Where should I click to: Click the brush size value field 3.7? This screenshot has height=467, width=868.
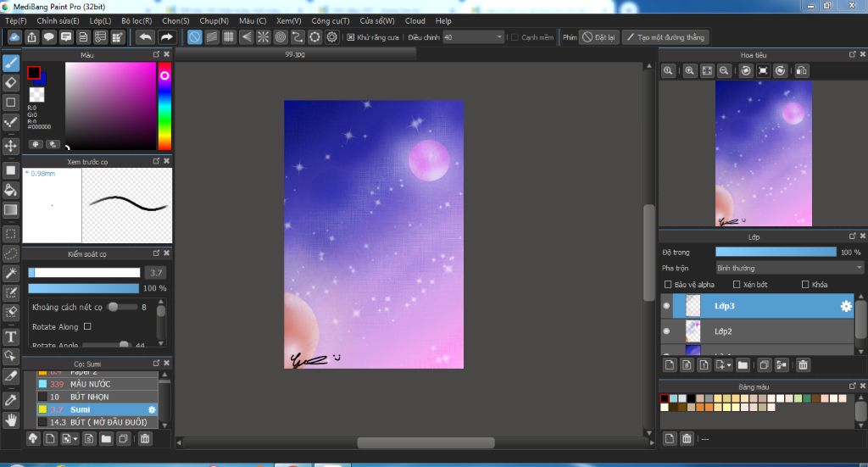click(156, 272)
